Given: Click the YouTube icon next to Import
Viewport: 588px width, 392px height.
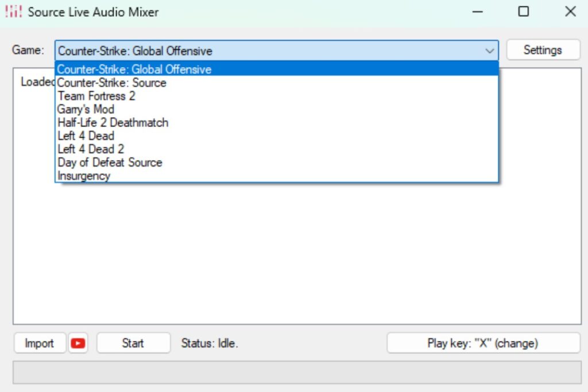Looking at the screenshot, I should (x=78, y=343).
